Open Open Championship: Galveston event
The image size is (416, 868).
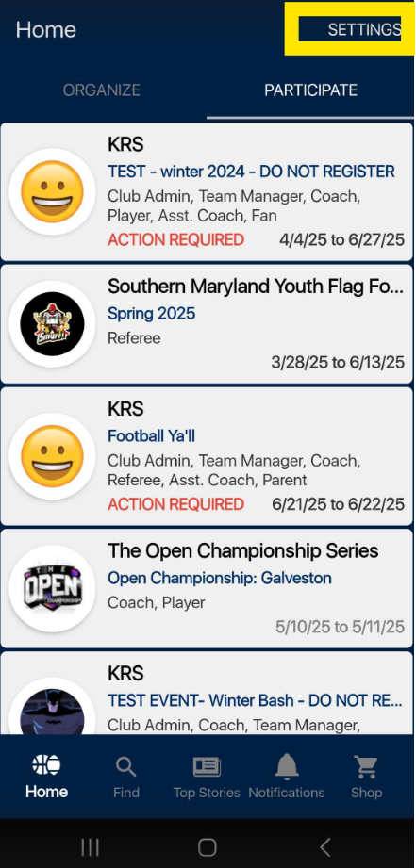click(220, 579)
